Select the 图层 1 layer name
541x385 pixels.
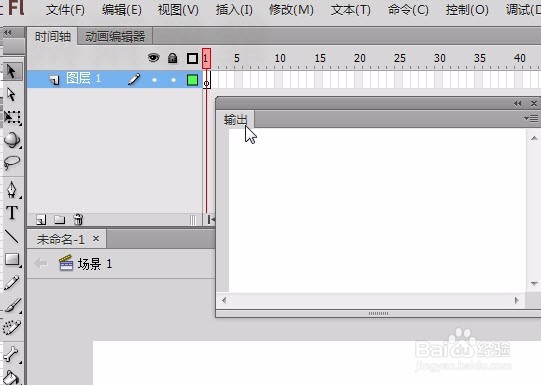coord(83,79)
